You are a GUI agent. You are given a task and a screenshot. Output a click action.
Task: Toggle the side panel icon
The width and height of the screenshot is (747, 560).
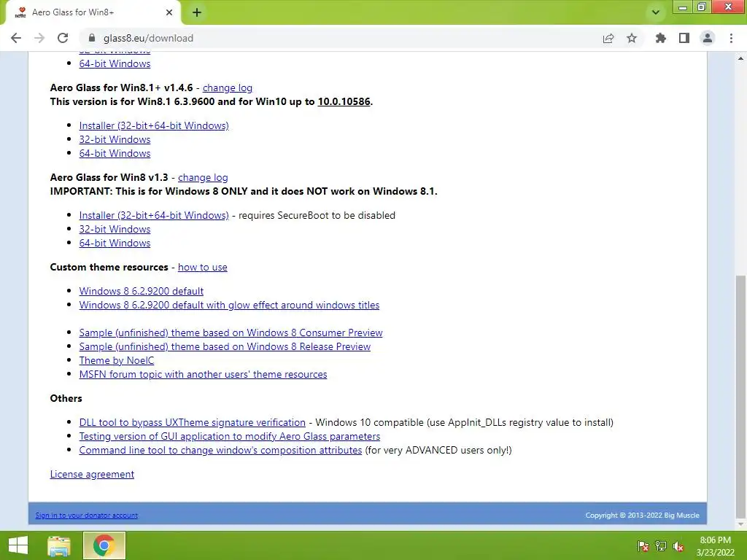click(684, 38)
